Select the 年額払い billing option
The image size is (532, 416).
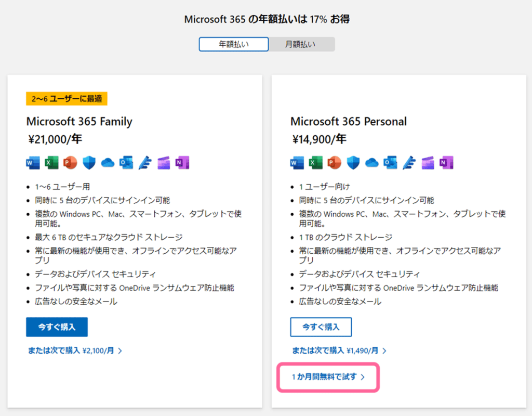(x=234, y=44)
